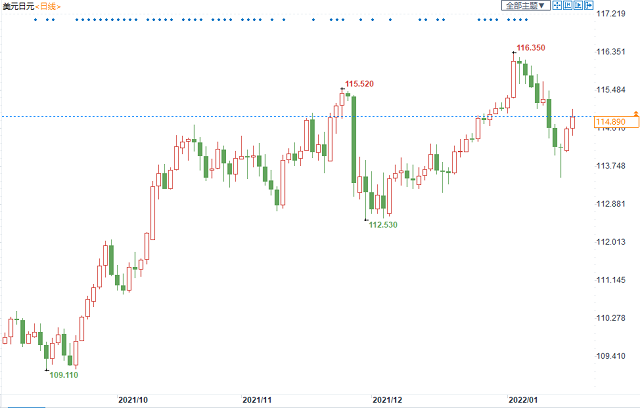Click the tall green candle below 115.520
Image resolution: width=640 pixels, height=408 pixels.
pos(354,140)
